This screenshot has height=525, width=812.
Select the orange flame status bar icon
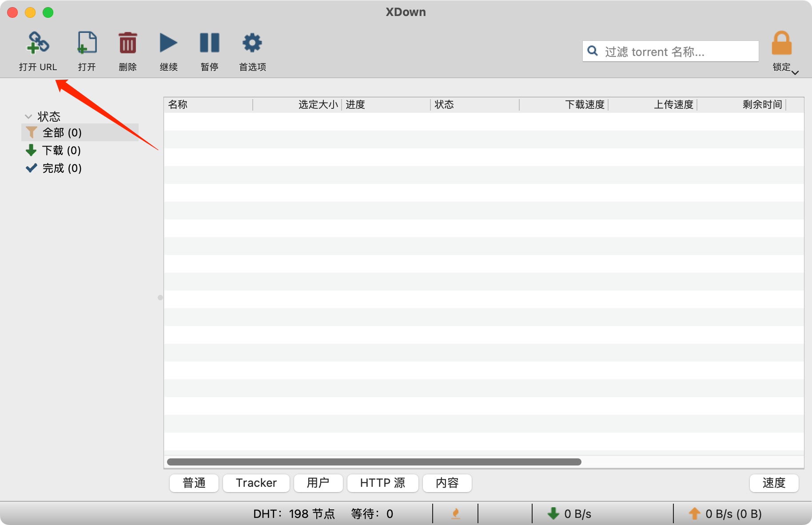(455, 514)
